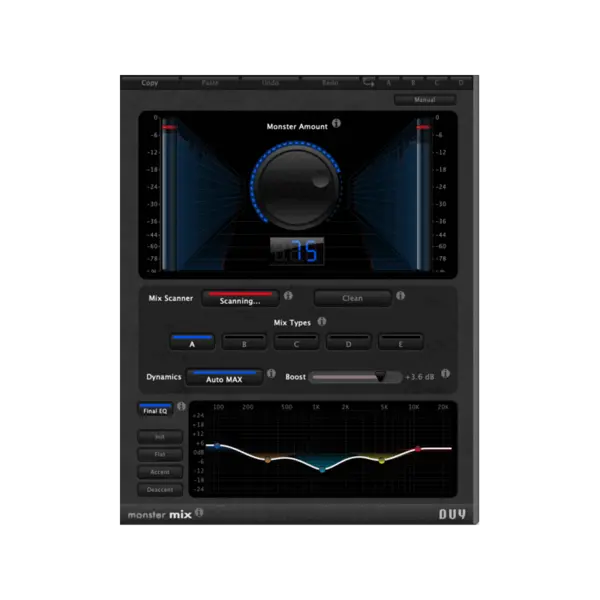Open info icon beside monster mix logo

click(x=199, y=512)
